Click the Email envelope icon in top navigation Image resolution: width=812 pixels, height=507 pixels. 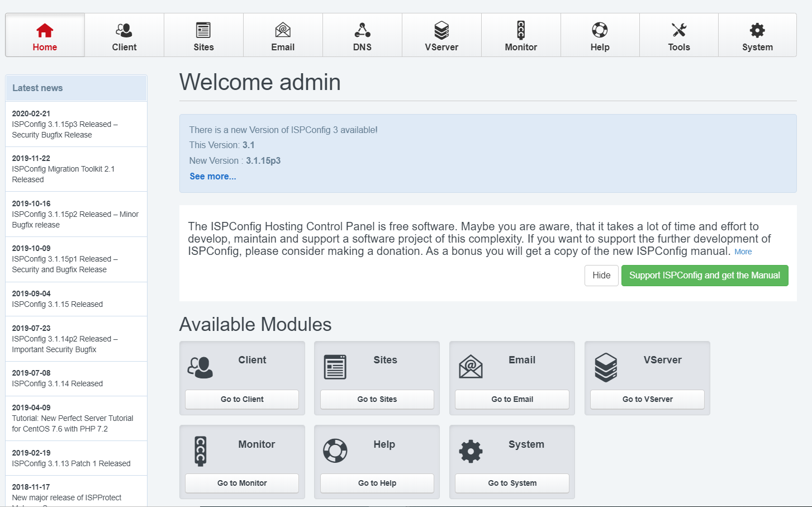pos(283,30)
